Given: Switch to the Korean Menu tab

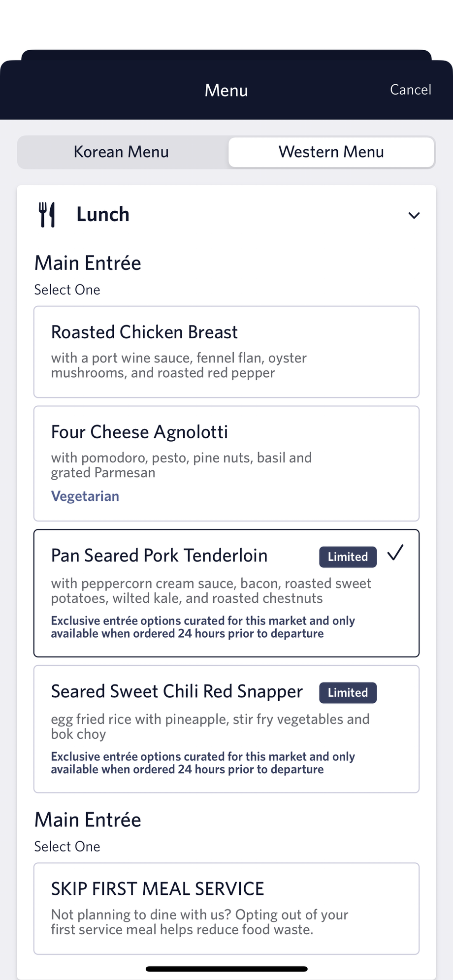Looking at the screenshot, I should 122,152.
